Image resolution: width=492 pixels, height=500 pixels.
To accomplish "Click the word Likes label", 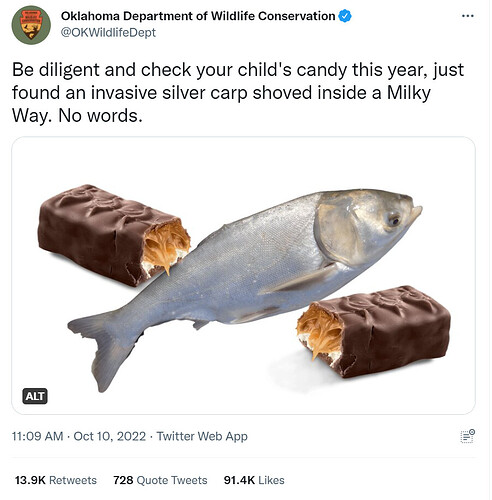I will point(271,480).
